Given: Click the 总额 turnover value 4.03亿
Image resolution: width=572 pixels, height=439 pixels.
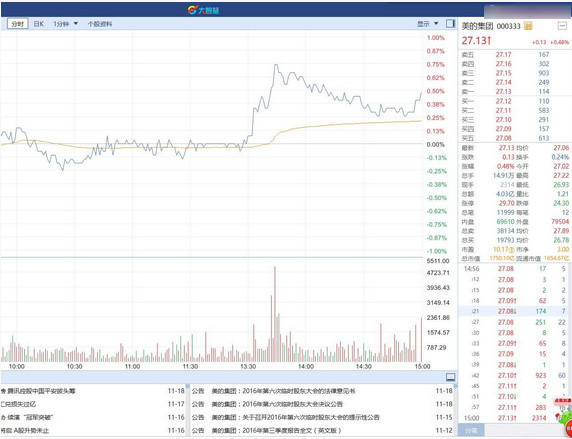Looking at the screenshot, I should coord(505,194).
